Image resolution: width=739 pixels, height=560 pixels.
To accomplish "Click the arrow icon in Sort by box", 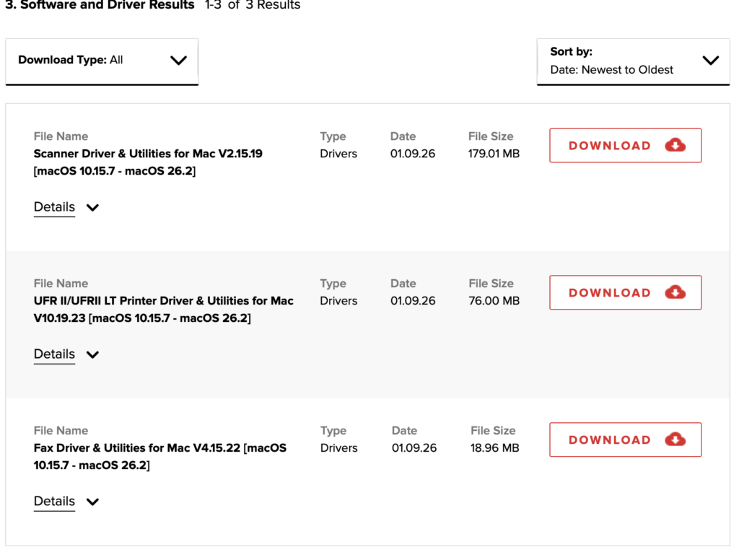I will coord(711,61).
